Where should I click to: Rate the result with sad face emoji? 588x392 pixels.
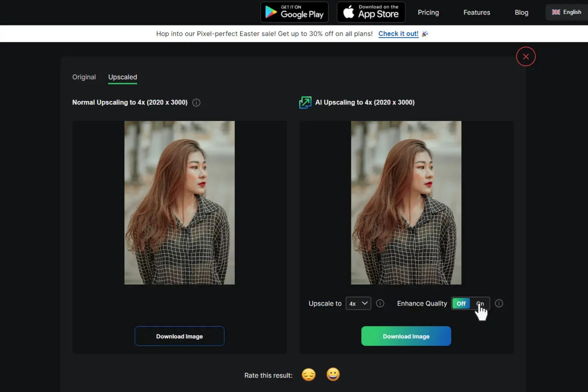click(309, 375)
